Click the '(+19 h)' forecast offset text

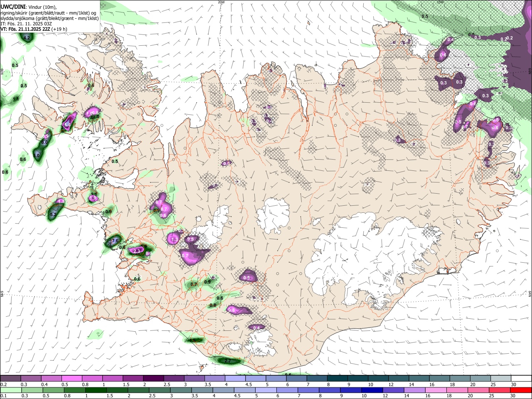pyautogui.click(x=60, y=29)
